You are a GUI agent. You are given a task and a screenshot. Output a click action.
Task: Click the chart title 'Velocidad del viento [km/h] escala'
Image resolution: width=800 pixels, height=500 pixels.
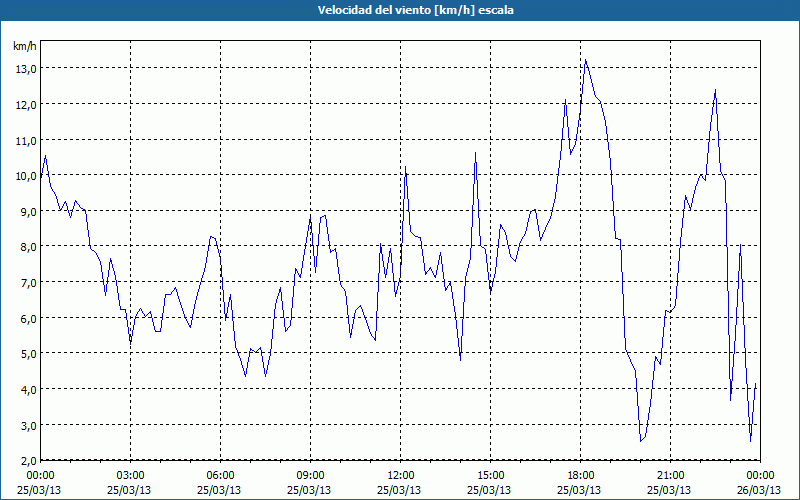pyautogui.click(x=415, y=10)
